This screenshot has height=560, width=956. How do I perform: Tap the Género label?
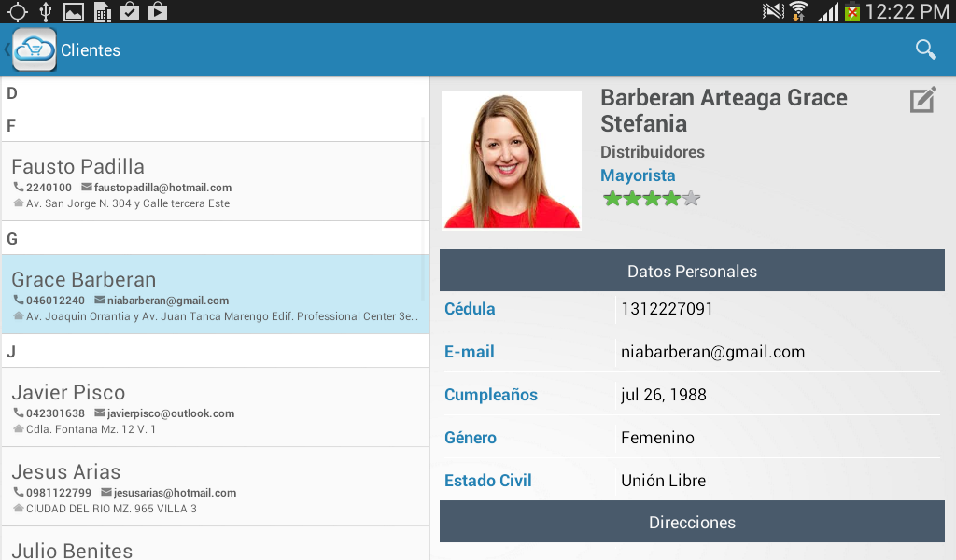471,437
